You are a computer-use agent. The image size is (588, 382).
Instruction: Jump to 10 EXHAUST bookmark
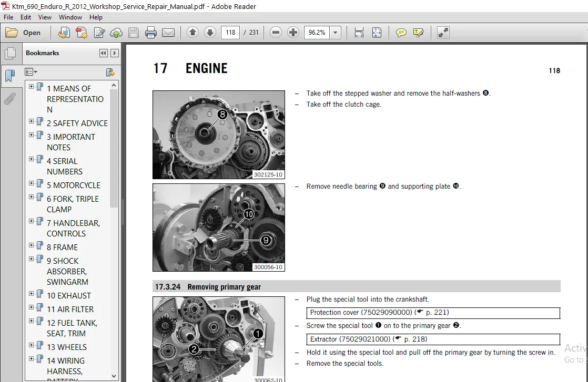click(68, 296)
